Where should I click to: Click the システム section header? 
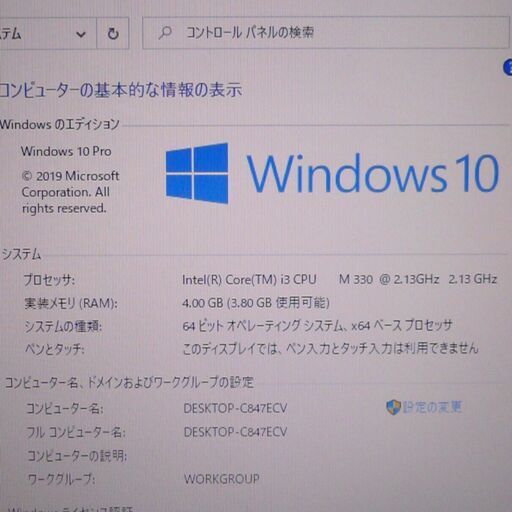[x=21, y=254]
